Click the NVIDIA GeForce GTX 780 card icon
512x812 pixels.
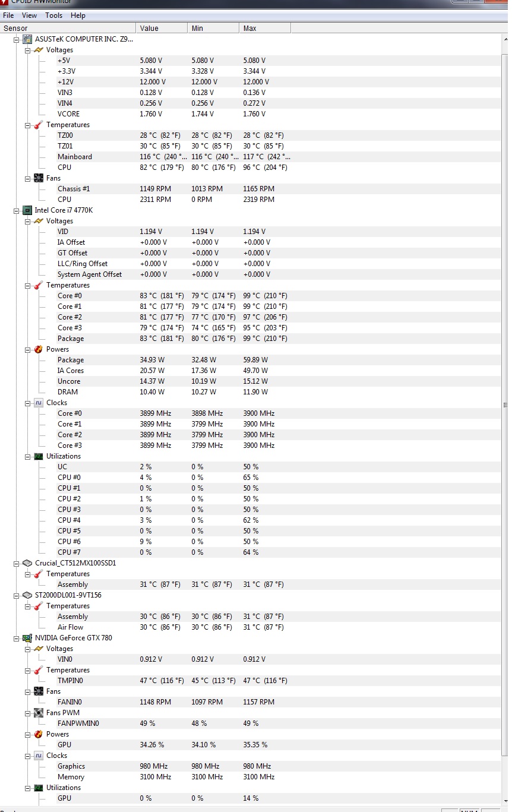coord(27,638)
